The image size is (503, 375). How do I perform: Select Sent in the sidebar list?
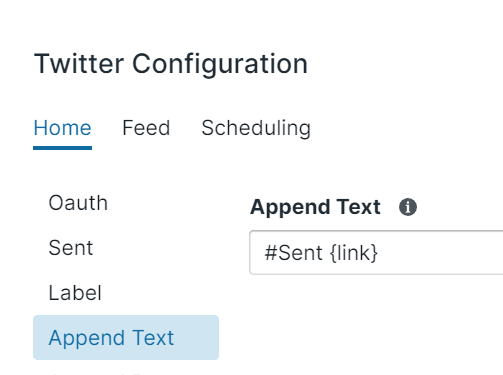[x=71, y=248]
